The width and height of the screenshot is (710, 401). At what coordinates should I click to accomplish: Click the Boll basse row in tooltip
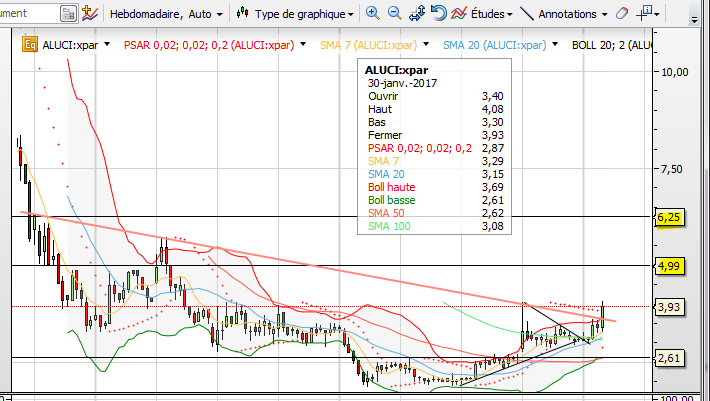436,200
